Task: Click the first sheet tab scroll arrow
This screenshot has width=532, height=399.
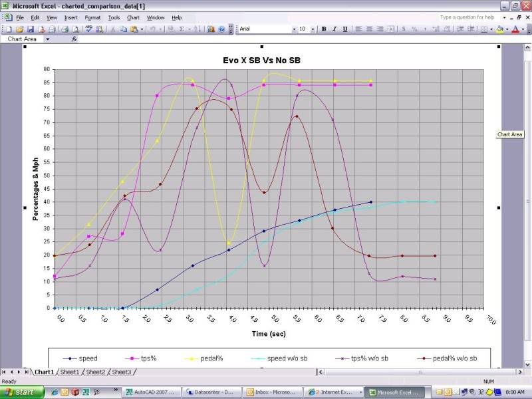Action: click(x=4, y=372)
